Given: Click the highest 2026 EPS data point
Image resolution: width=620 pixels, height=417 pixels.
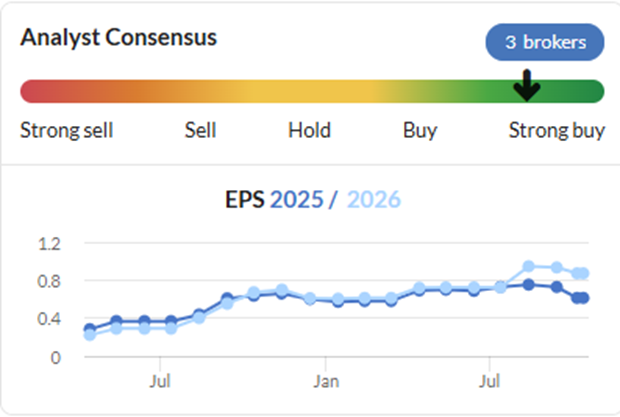Looking at the screenshot, I should pos(528,267).
